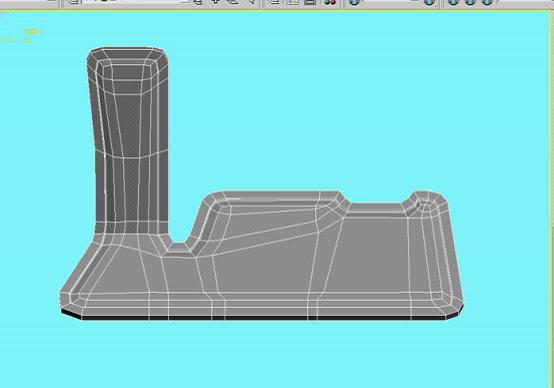Click the sphere icon right of the red-green dots
The height and width of the screenshot is (388, 554).
[x=355, y=2]
